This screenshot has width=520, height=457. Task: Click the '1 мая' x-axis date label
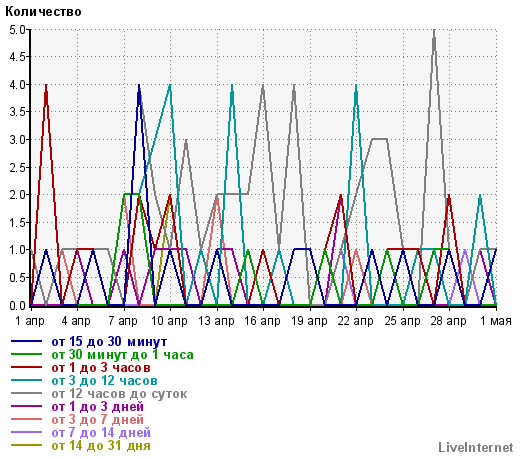(496, 321)
